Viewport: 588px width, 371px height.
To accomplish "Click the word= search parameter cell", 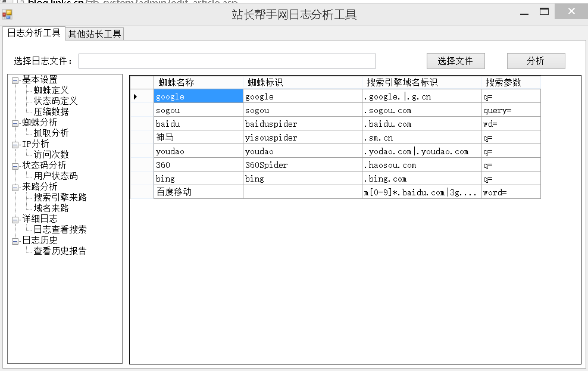I will coord(511,192).
